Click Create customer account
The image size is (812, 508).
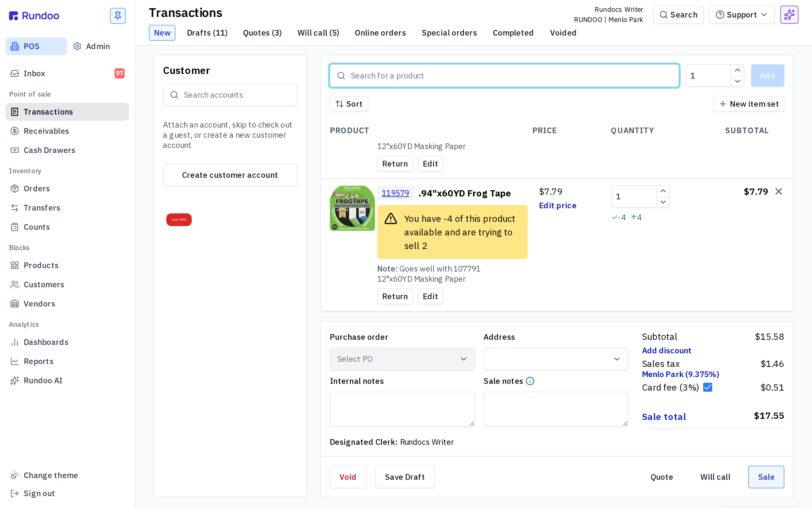(230, 175)
